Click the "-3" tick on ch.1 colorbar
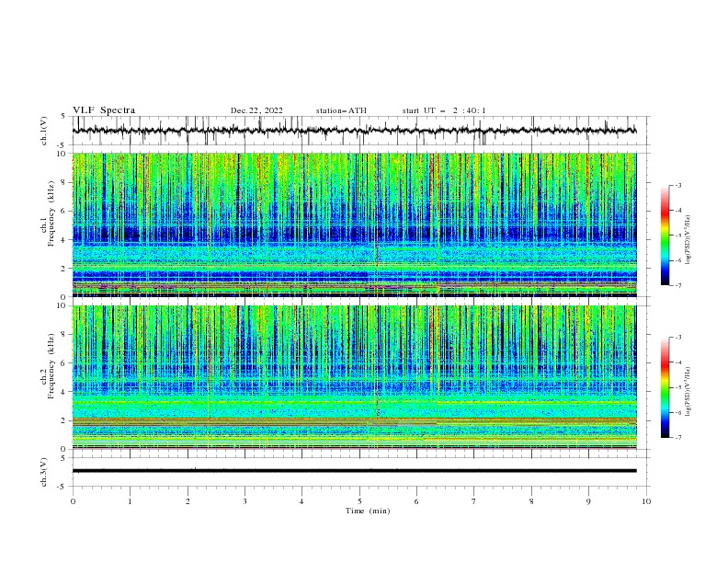Image resolution: width=728 pixels, height=563 pixels. [677, 185]
